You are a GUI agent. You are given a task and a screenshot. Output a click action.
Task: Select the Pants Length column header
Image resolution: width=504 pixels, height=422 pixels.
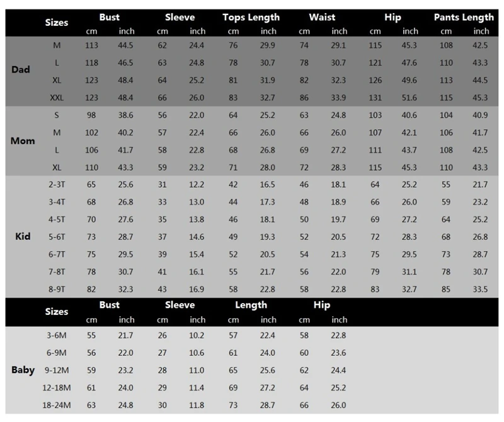(464, 17)
